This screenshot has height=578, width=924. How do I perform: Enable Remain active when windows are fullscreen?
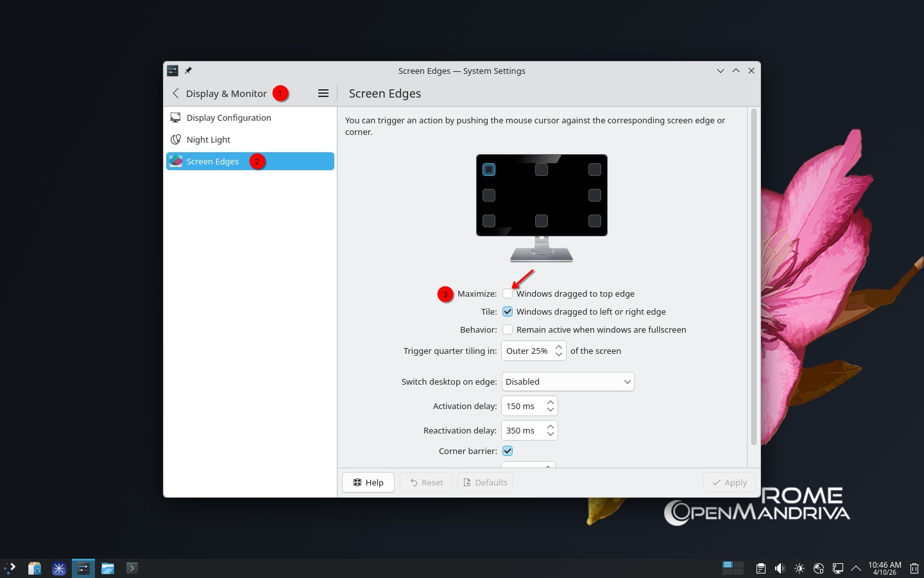point(508,329)
